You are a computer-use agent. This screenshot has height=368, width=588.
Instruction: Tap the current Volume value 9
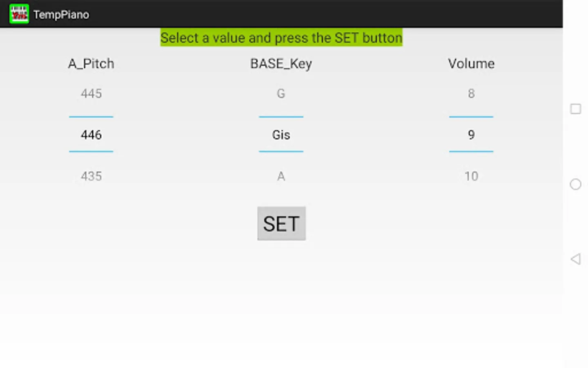pyautogui.click(x=471, y=135)
